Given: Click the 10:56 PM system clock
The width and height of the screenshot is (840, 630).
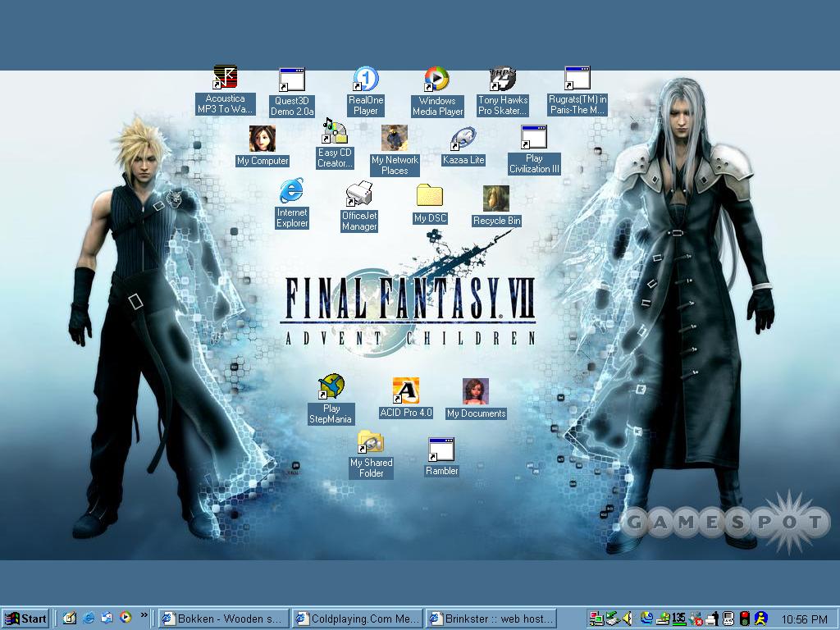Looking at the screenshot, I should (x=805, y=619).
